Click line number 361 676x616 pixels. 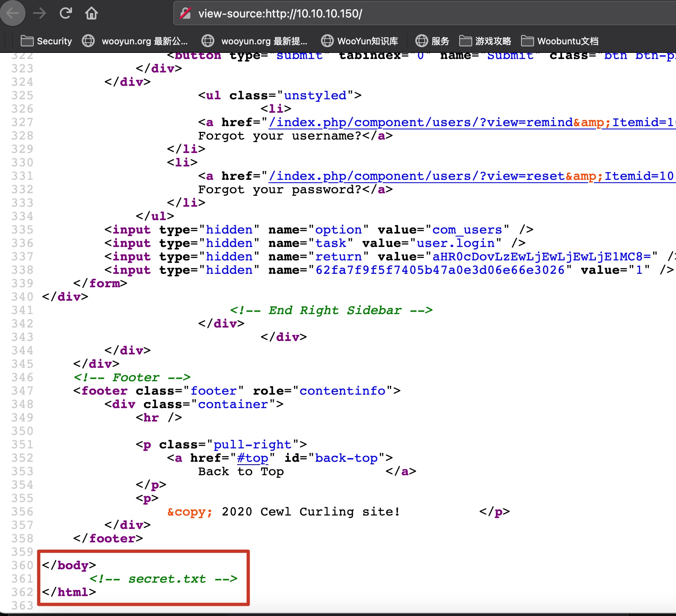22,579
